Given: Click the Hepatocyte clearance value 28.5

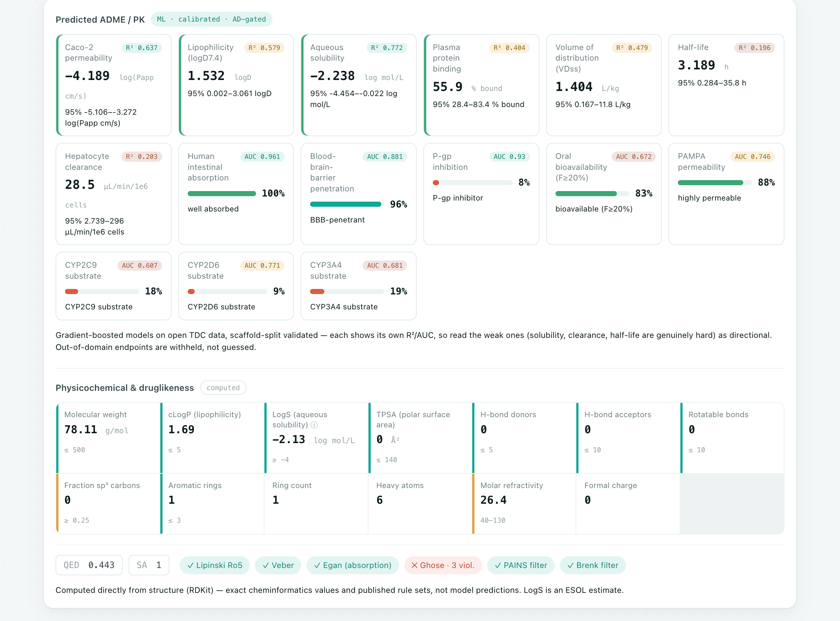Looking at the screenshot, I should [x=80, y=185].
